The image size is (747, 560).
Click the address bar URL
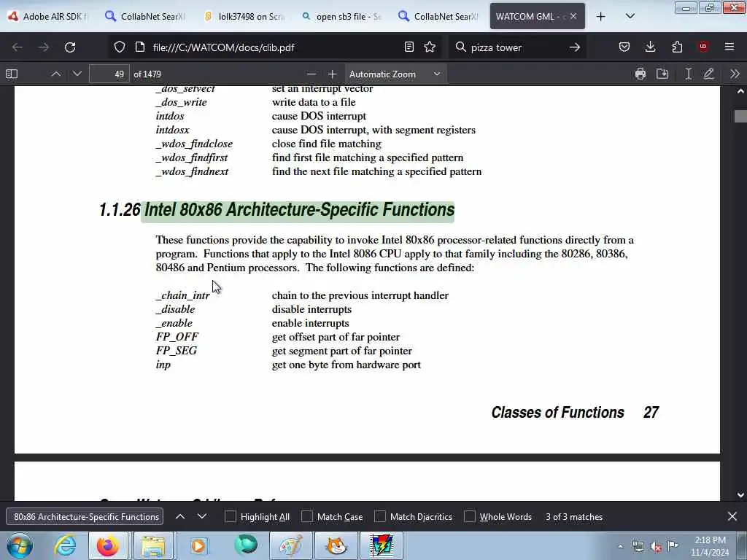click(223, 47)
